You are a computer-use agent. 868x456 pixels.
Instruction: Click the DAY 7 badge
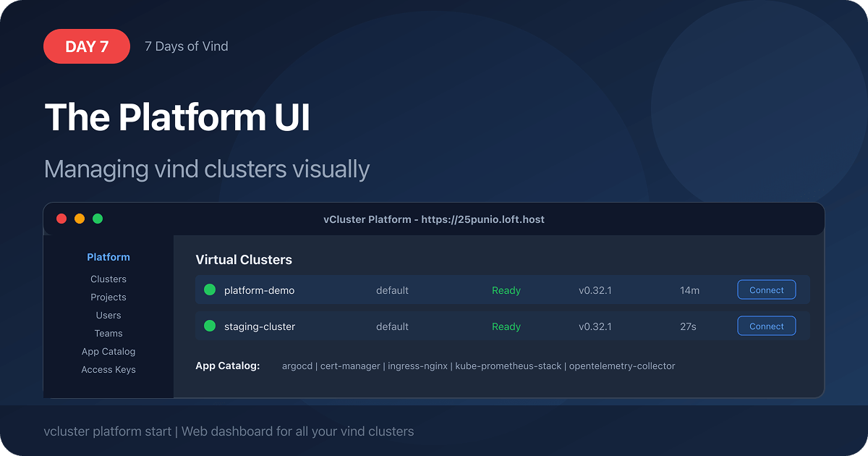point(87,46)
